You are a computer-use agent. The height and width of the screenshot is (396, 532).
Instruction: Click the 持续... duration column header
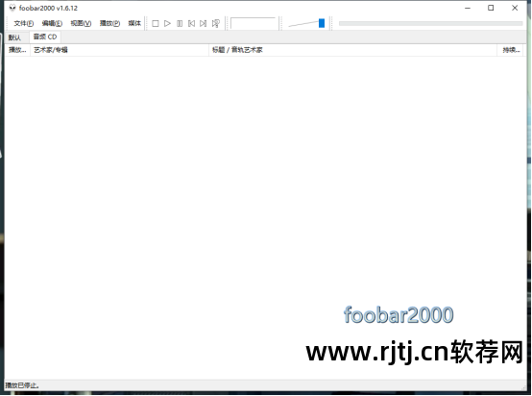510,50
